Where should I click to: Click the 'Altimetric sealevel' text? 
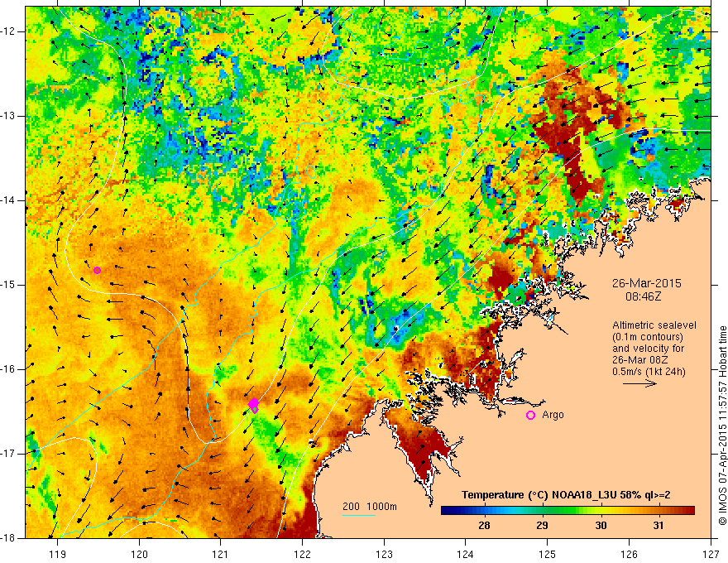pyautogui.click(x=654, y=325)
